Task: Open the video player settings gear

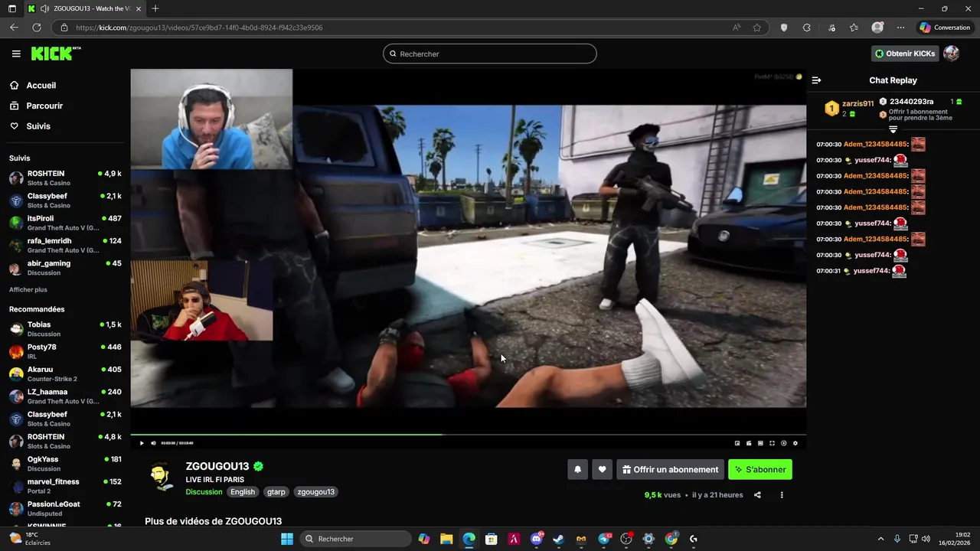Action: tap(795, 443)
